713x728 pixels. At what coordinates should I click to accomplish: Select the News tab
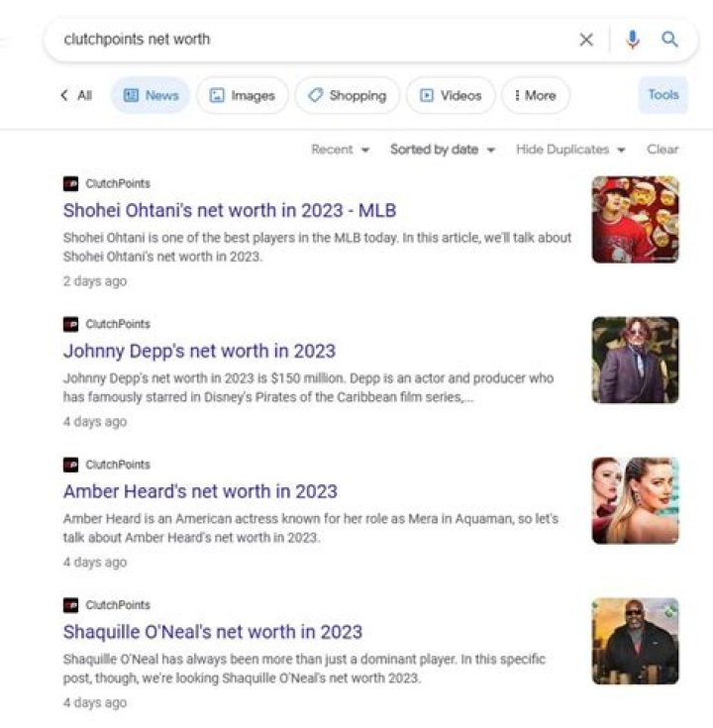point(151,96)
